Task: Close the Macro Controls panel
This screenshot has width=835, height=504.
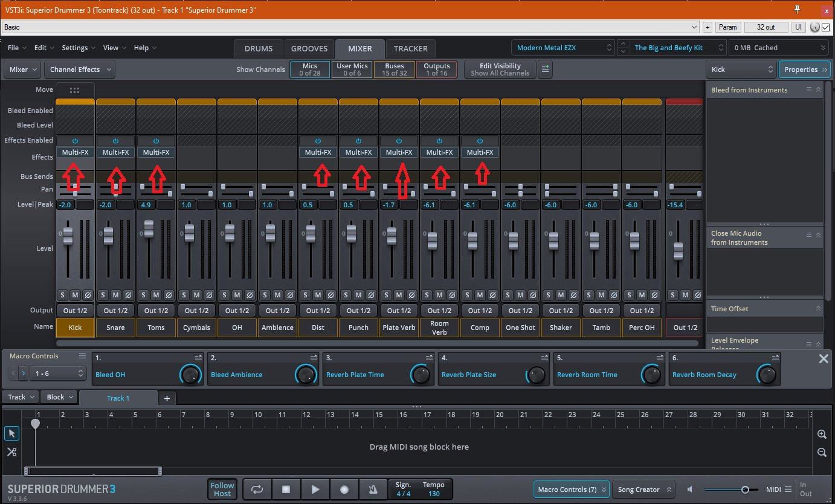Action: click(x=823, y=358)
